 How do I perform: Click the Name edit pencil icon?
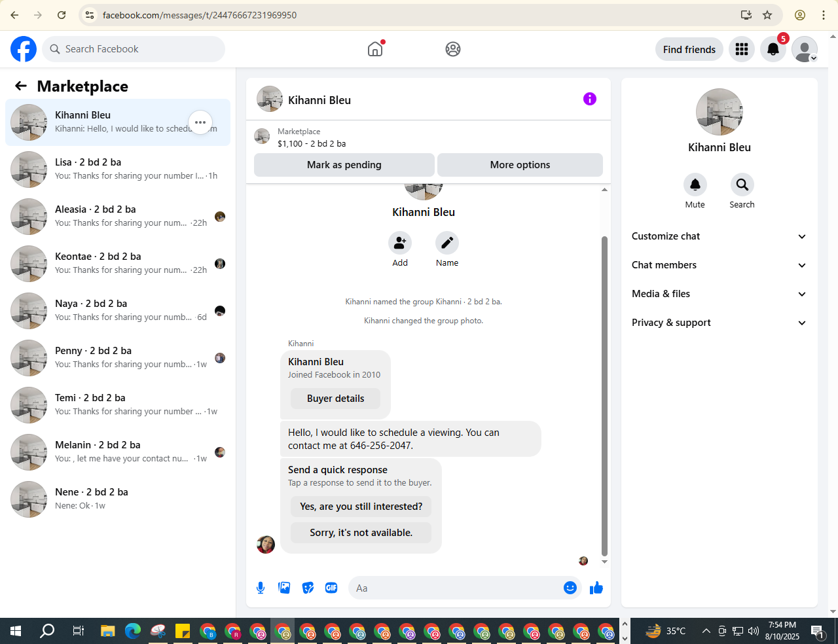tap(447, 243)
